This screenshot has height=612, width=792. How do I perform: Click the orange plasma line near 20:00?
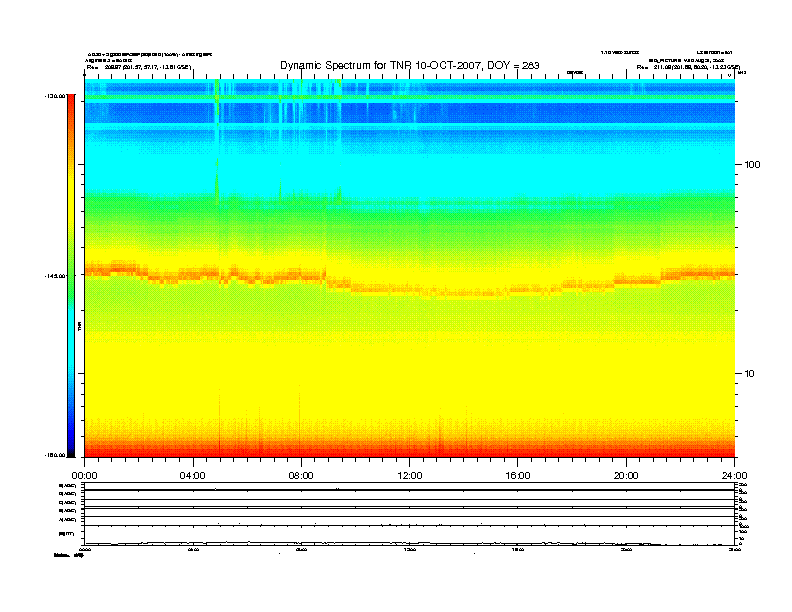[637, 280]
